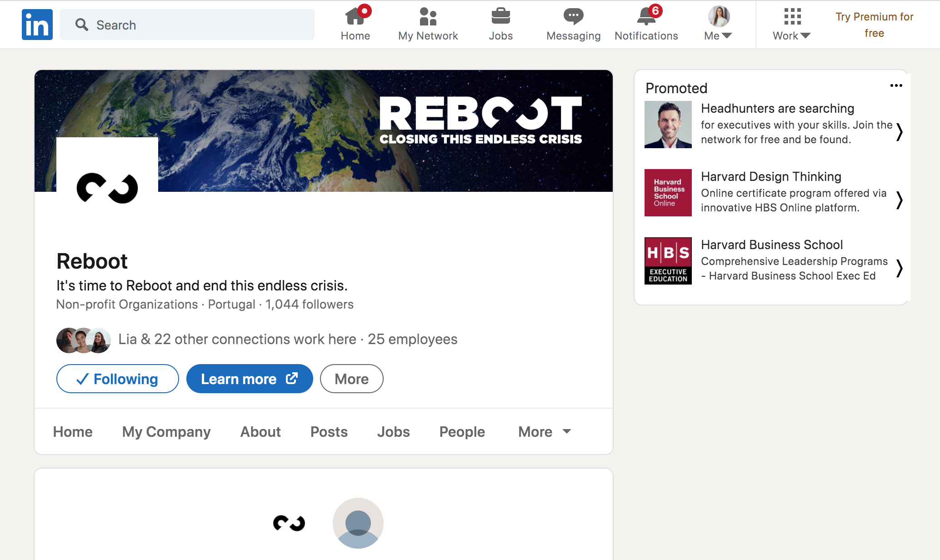Switch to the My Company tab

pos(166,431)
